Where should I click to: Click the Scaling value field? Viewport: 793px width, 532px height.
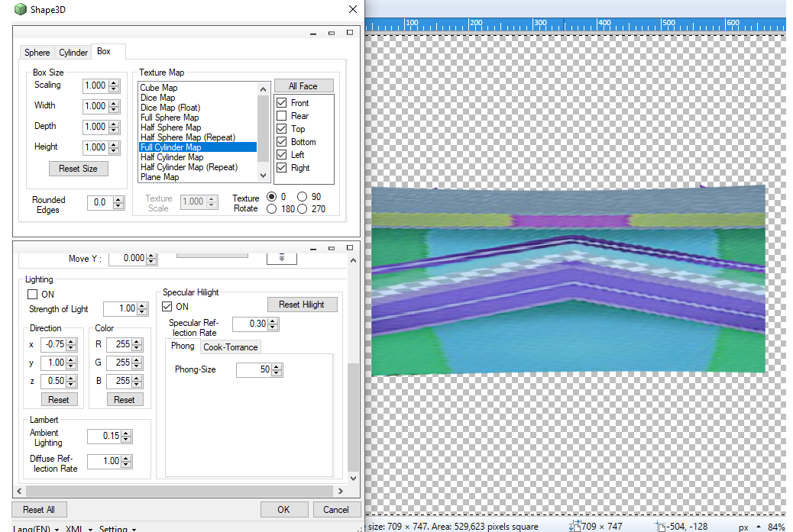click(96, 85)
